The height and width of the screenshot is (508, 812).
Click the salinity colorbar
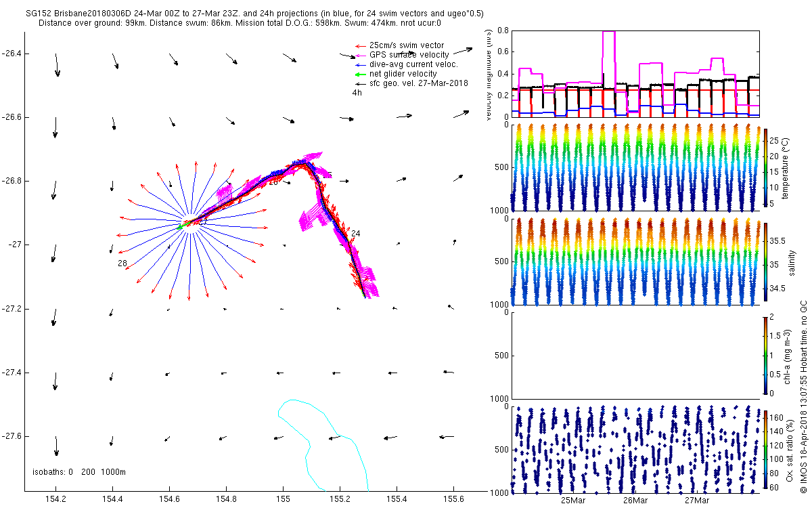765,261
